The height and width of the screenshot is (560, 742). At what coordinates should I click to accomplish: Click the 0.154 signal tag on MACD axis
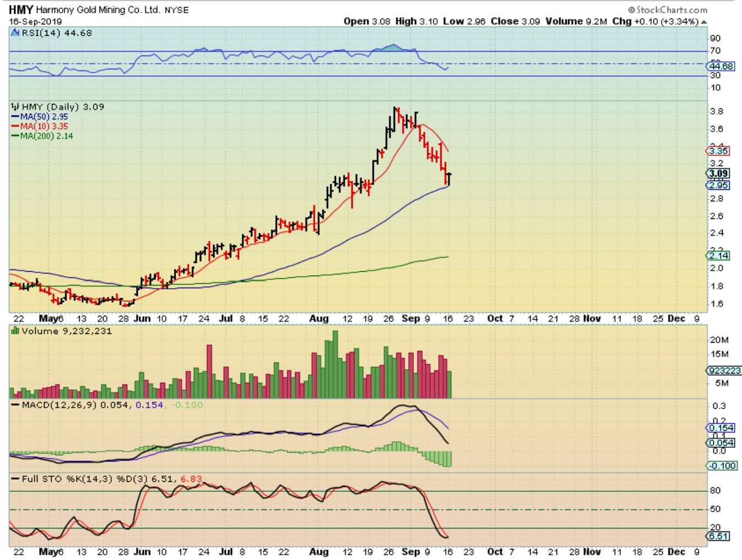click(x=721, y=428)
